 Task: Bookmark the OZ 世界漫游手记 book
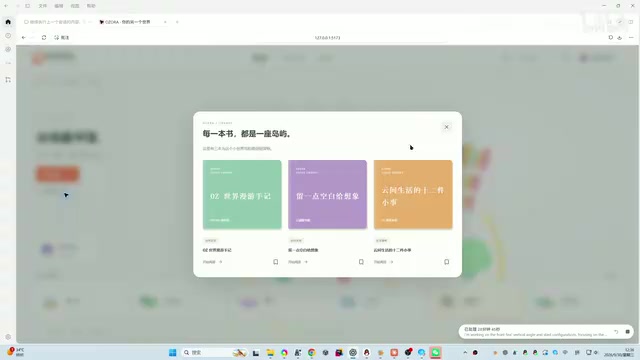(276, 262)
